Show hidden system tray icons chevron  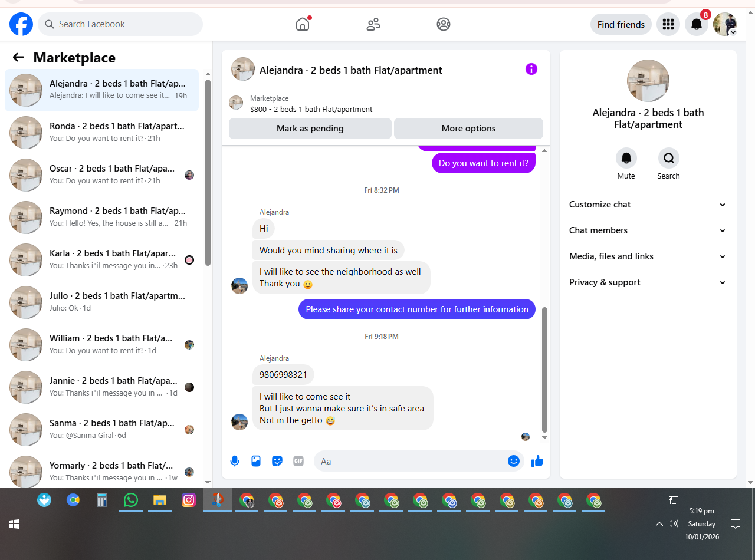coord(659,523)
